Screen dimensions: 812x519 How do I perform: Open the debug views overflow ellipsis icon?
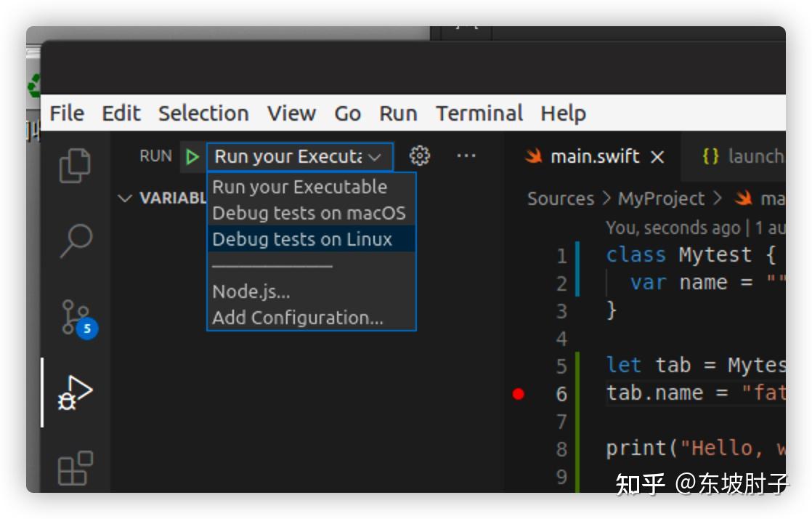466,156
